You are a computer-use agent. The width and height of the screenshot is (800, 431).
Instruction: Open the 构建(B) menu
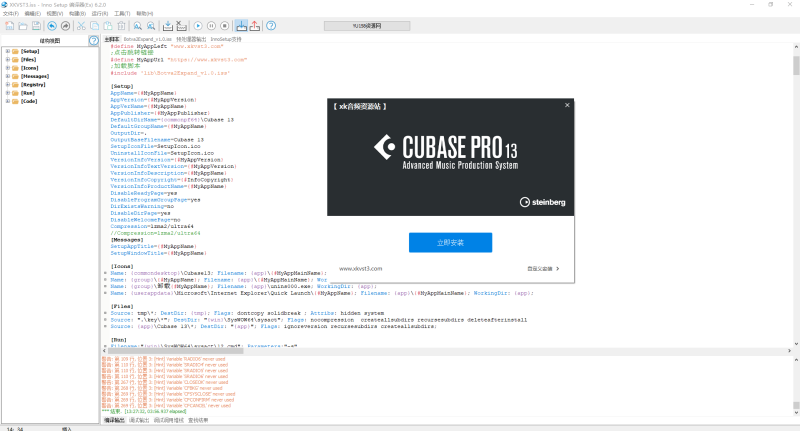(x=77, y=13)
